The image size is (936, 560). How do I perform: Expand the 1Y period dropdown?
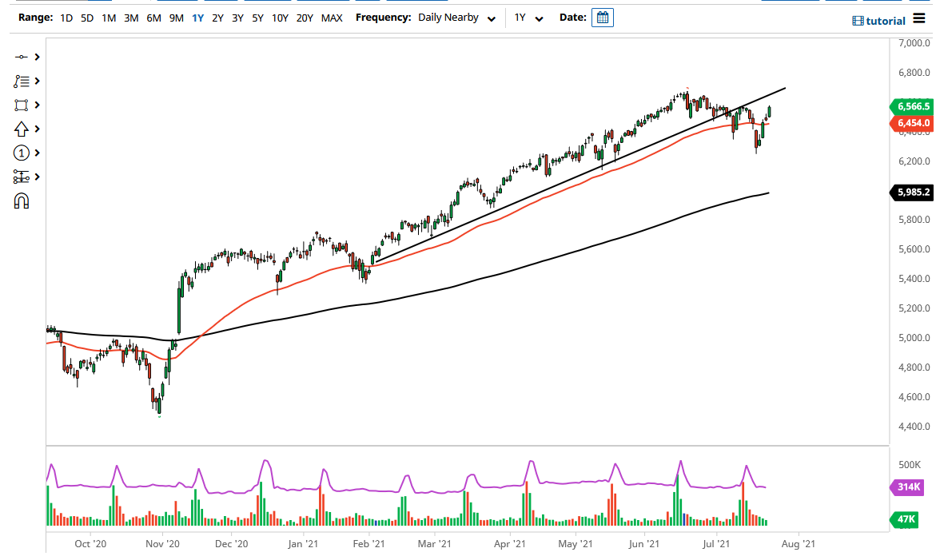pos(526,17)
